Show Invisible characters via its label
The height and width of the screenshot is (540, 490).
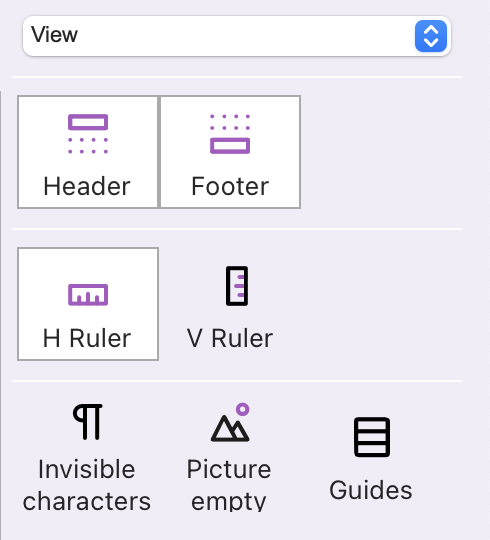tap(87, 485)
